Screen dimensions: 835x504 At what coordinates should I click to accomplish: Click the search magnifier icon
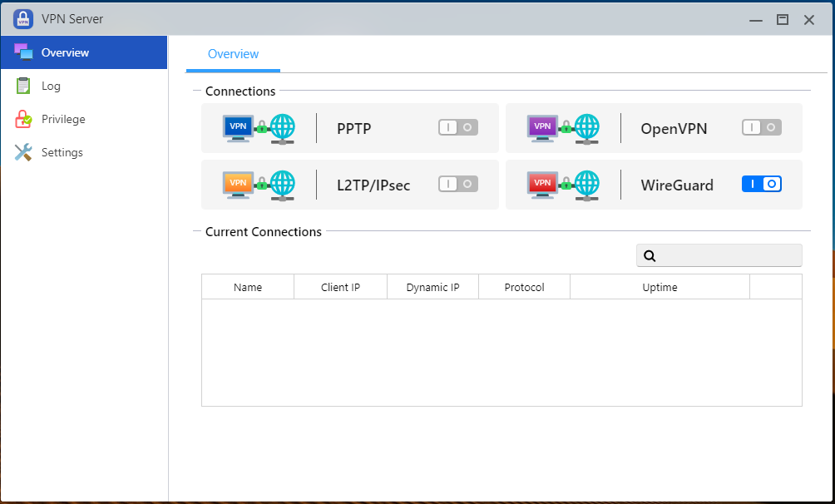tap(650, 255)
